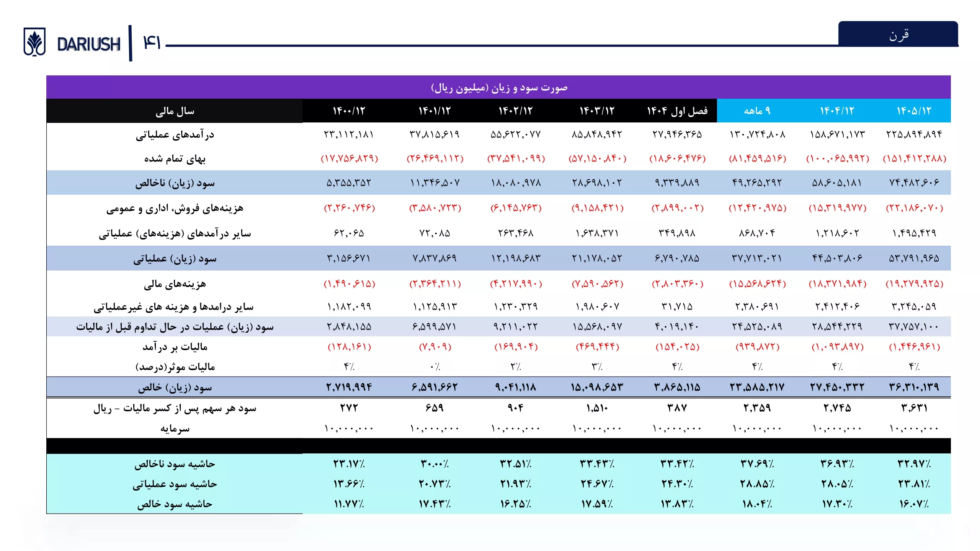980x551 pixels.
Task: Select the ۱۴۰۰/۱۲ column header
Action: point(349,111)
